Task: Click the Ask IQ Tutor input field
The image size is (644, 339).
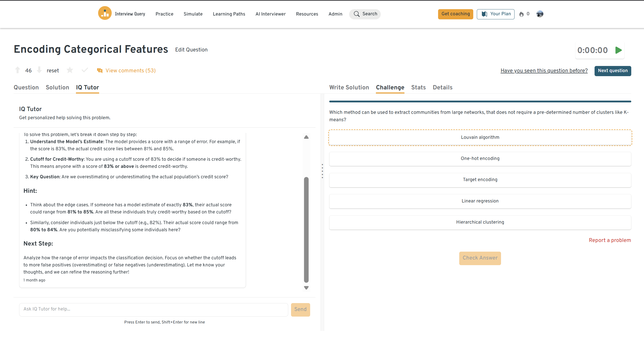Action: (153, 309)
